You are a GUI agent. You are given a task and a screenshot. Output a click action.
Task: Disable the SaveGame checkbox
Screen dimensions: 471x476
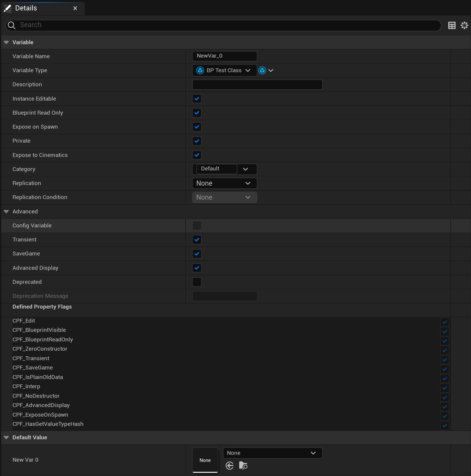197,254
